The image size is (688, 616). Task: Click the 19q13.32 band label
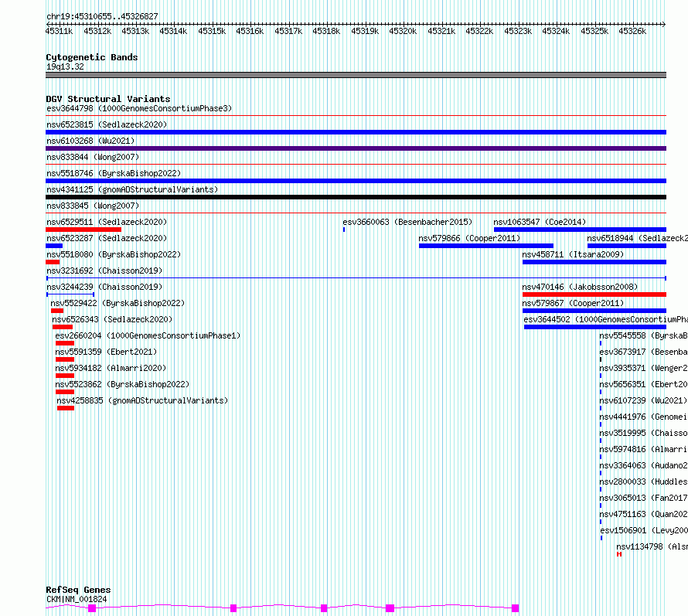(65, 66)
